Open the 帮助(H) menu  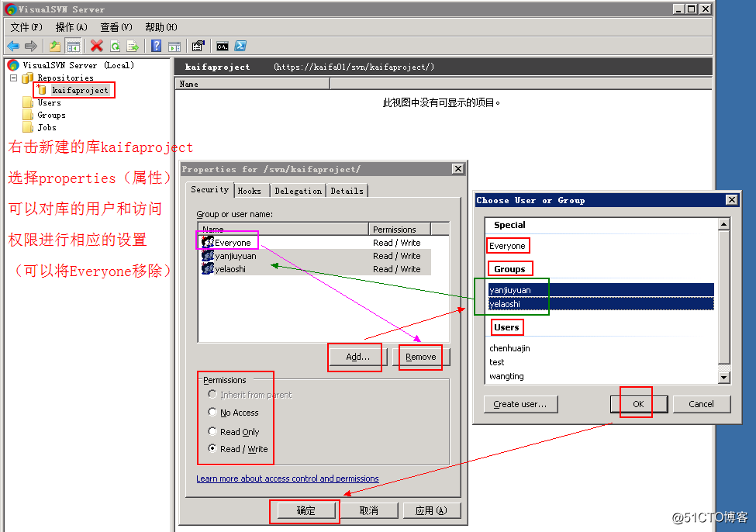pyautogui.click(x=161, y=27)
